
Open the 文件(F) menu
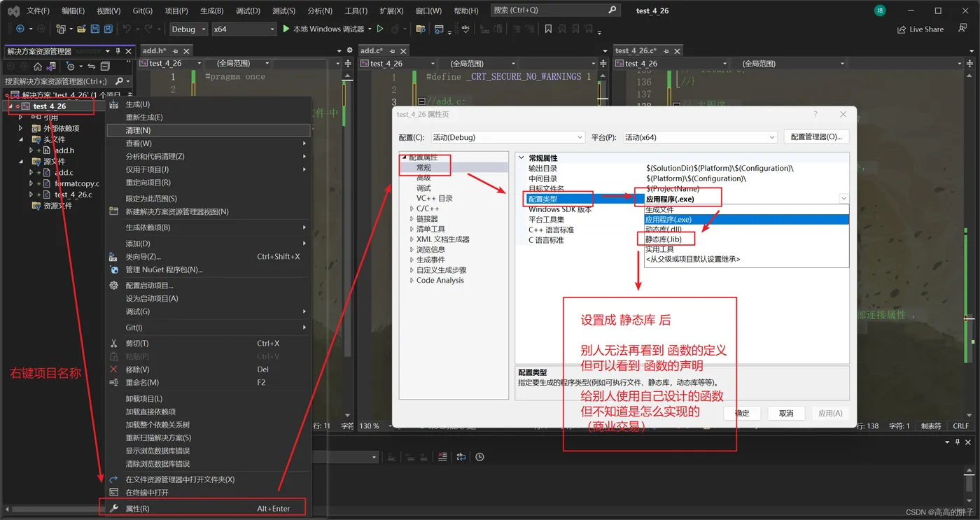38,10
